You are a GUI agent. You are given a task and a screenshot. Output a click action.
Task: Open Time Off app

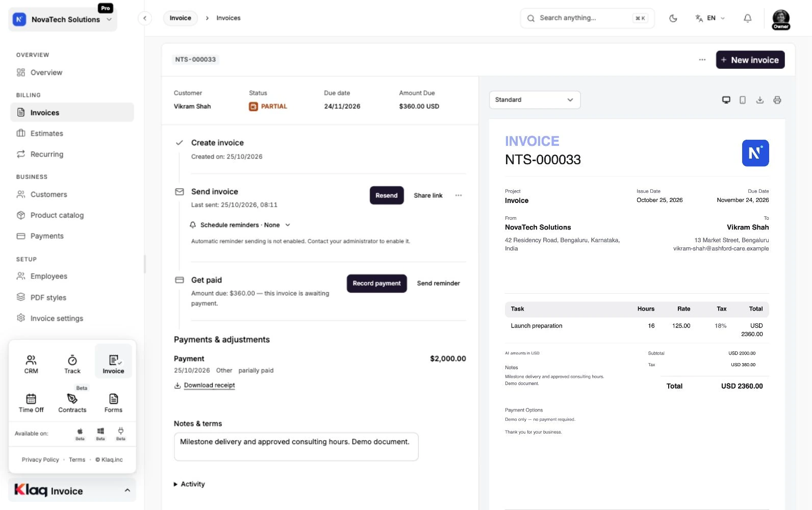coord(31,403)
